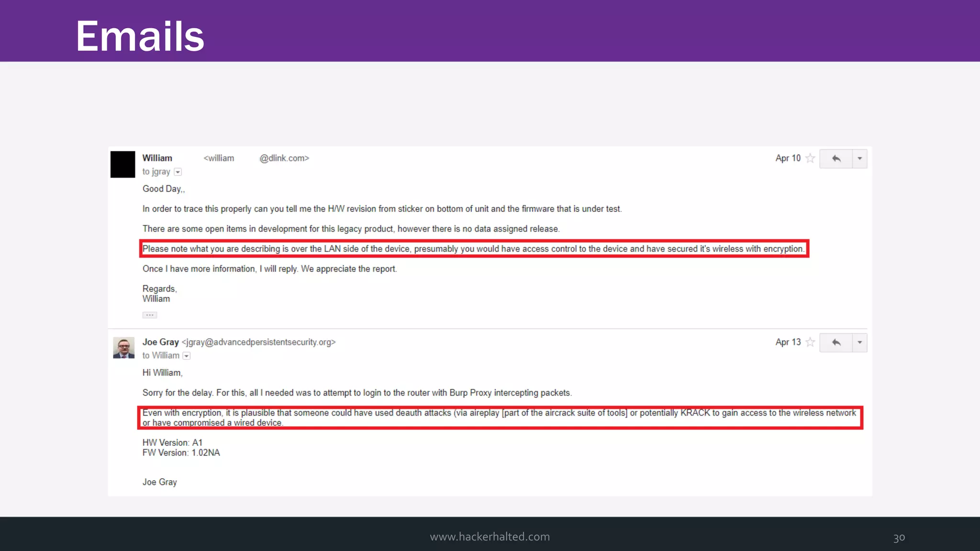
Task: Click sentence about LAN side of the device
Action: pyautogui.click(x=474, y=249)
